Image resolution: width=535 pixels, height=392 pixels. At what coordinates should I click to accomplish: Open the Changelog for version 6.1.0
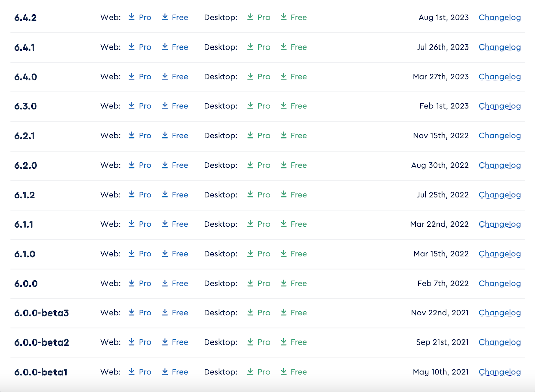click(x=500, y=254)
